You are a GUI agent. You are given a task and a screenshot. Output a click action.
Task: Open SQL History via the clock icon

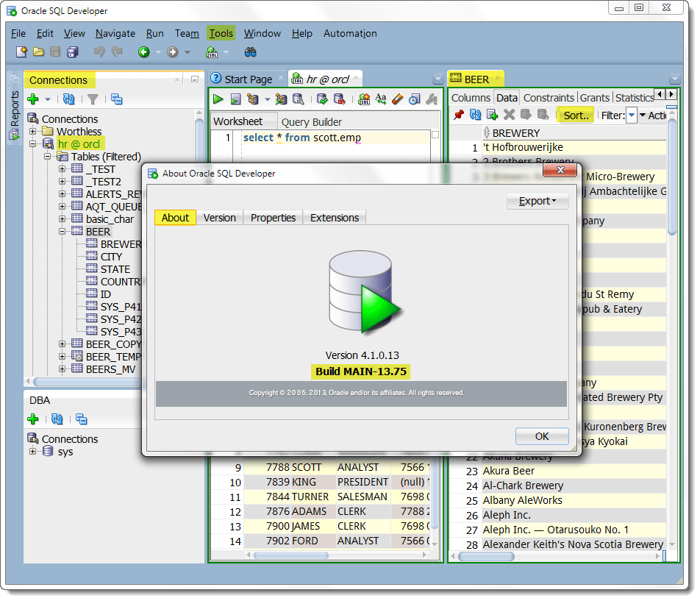click(413, 99)
